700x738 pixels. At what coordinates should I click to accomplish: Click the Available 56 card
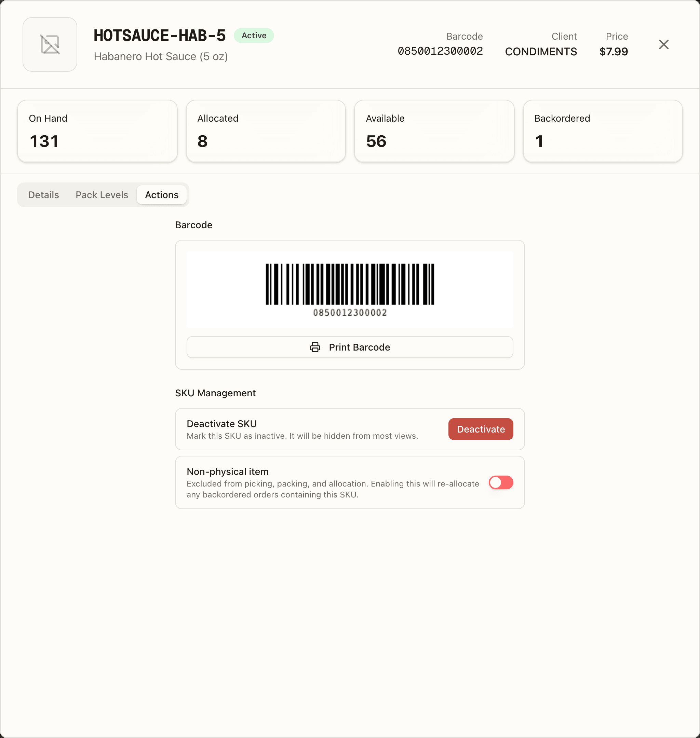click(x=434, y=131)
